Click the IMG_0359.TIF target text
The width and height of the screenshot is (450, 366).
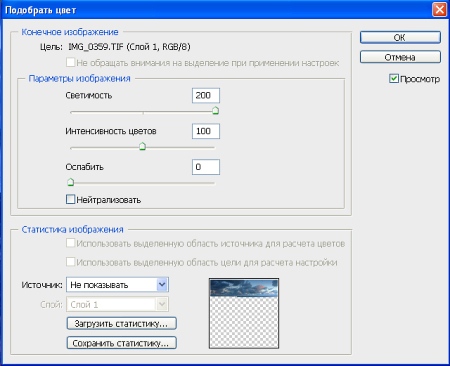[129, 47]
